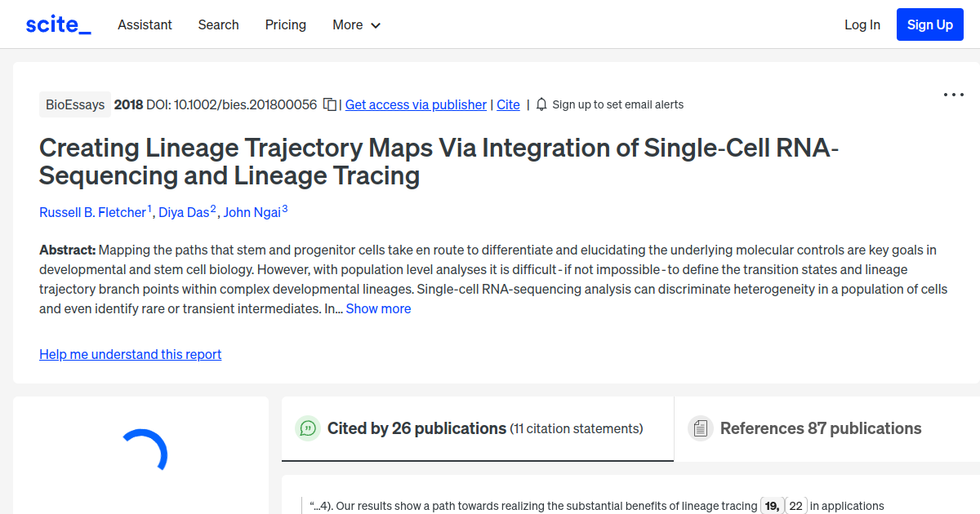Expand the More navigation menu

pos(356,24)
